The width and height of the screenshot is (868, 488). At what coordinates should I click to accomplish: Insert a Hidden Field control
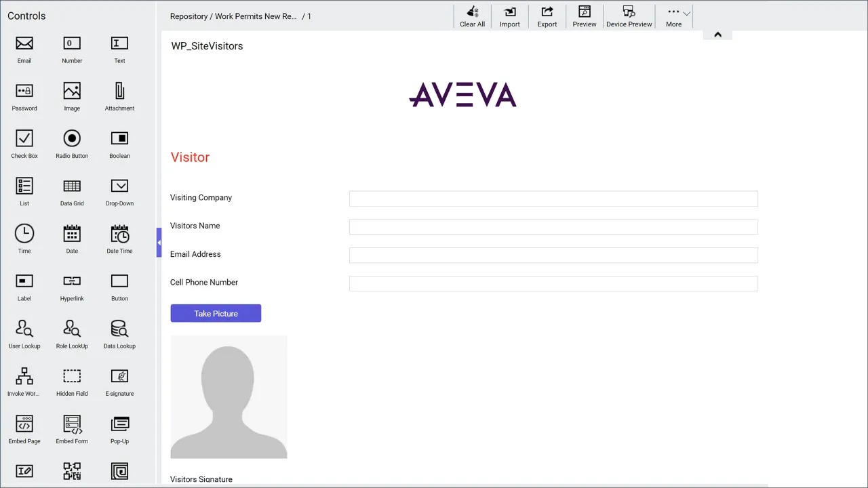(71, 381)
